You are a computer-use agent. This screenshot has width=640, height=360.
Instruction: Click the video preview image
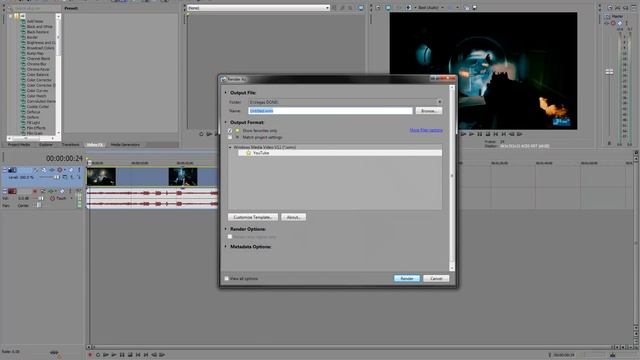click(x=483, y=71)
